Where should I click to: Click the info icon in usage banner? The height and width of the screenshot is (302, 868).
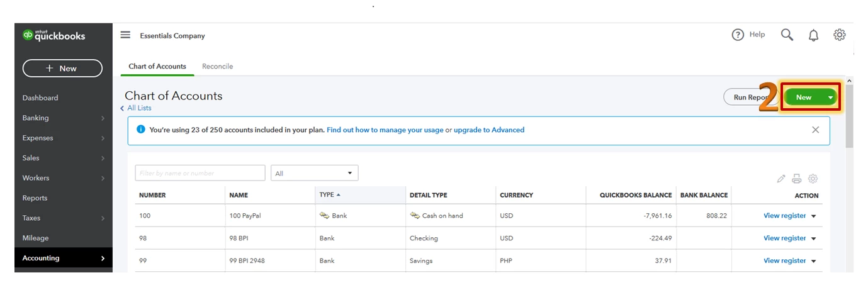click(x=141, y=130)
